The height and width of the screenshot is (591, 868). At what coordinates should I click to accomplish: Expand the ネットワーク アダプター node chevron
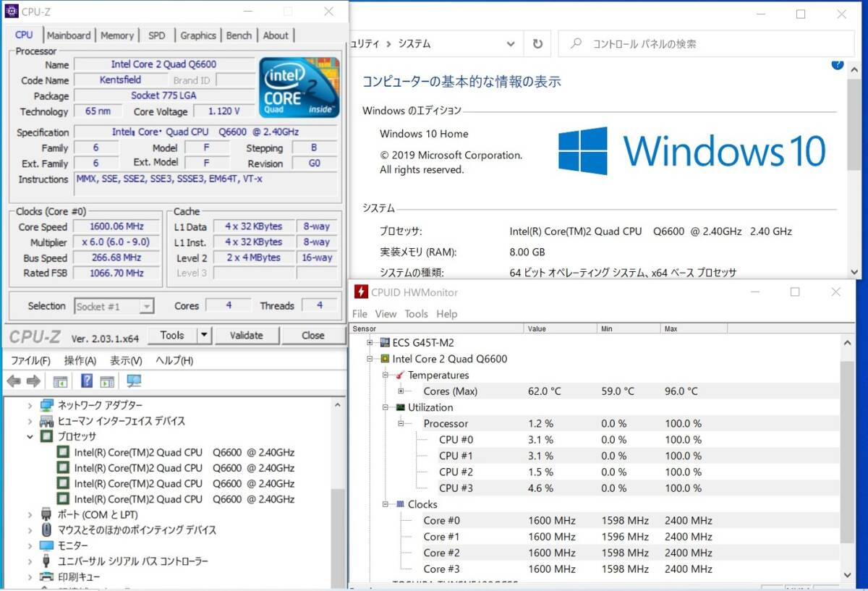click(30, 405)
